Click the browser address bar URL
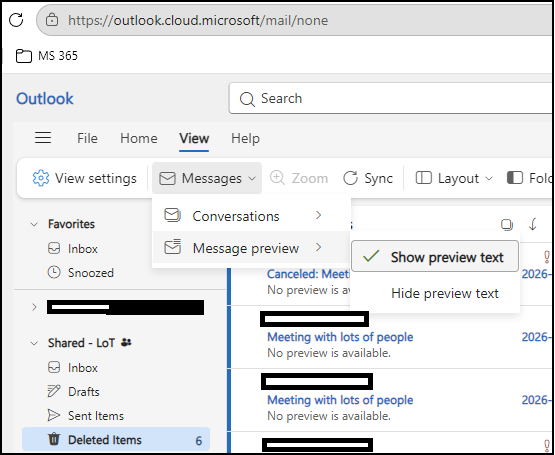Screen dimensions: 555x455 tap(198, 21)
